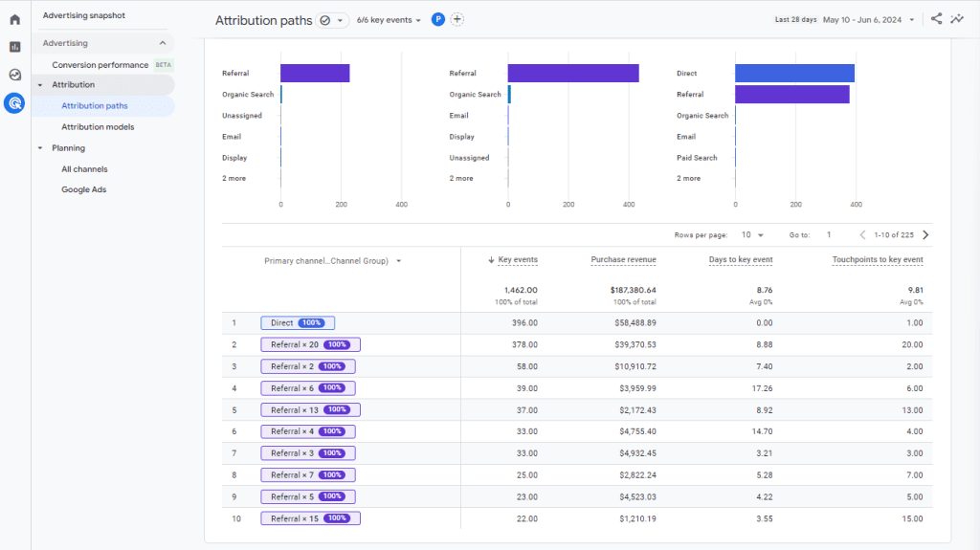Open the Primary channel group dropdown

click(x=332, y=261)
